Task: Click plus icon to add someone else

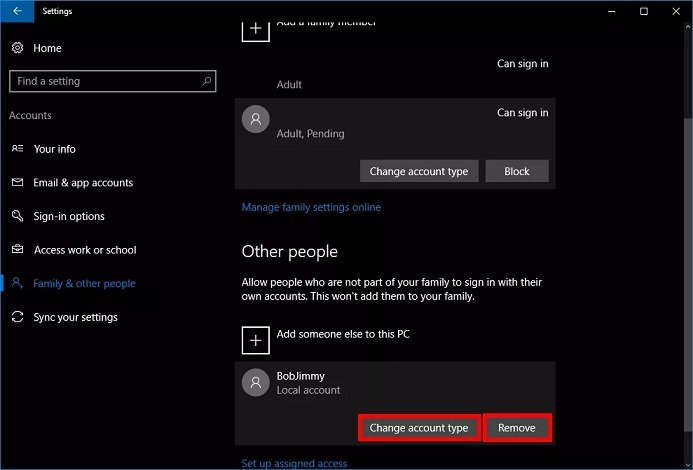Action: 256,340
